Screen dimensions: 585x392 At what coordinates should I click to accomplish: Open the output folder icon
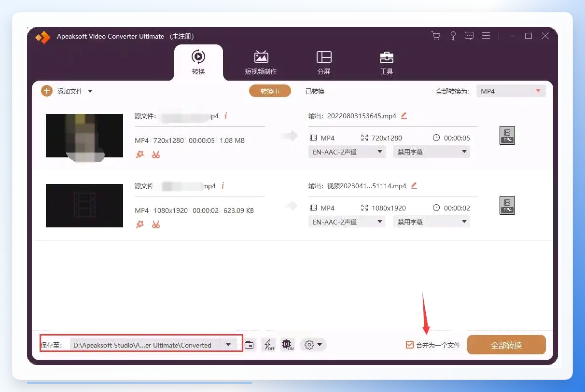point(249,345)
